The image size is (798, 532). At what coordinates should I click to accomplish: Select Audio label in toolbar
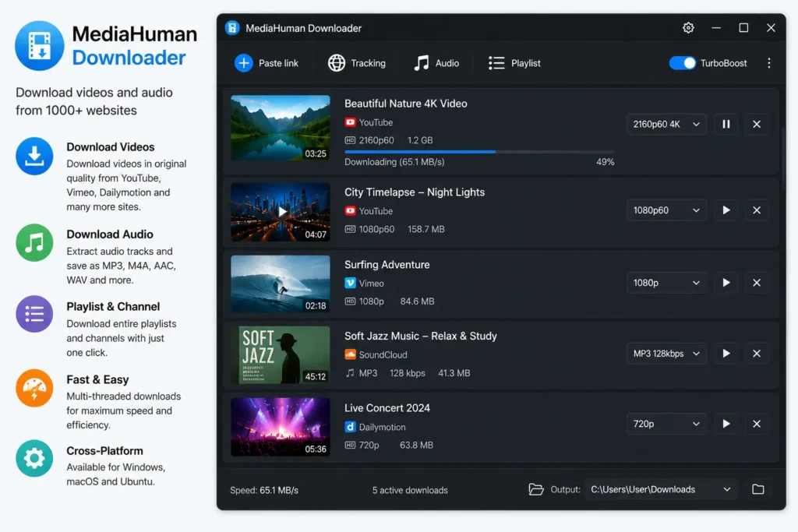click(x=447, y=63)
